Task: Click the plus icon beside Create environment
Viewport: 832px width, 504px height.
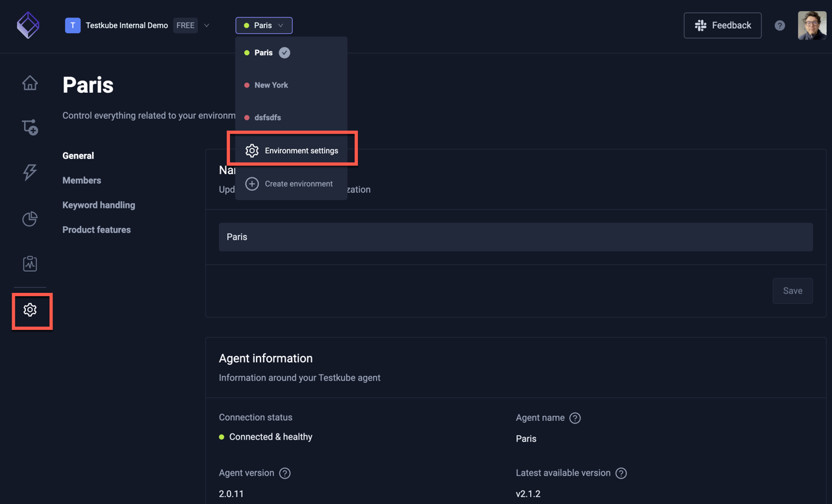Action: pyautogui.click(x=252, y=184)
